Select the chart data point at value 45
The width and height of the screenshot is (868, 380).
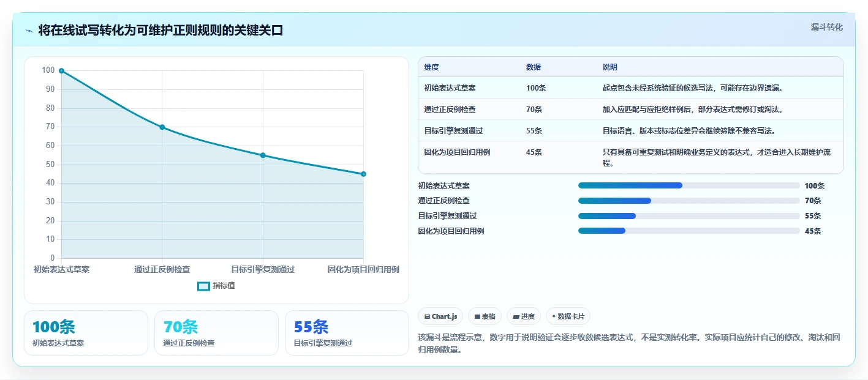click(364, 174)
